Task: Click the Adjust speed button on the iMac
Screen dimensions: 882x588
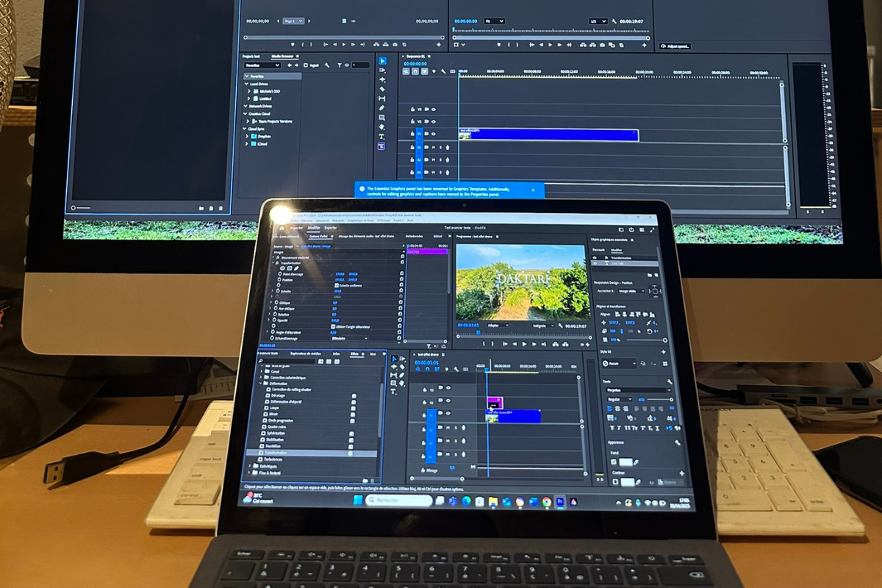Action: point(675,46)
